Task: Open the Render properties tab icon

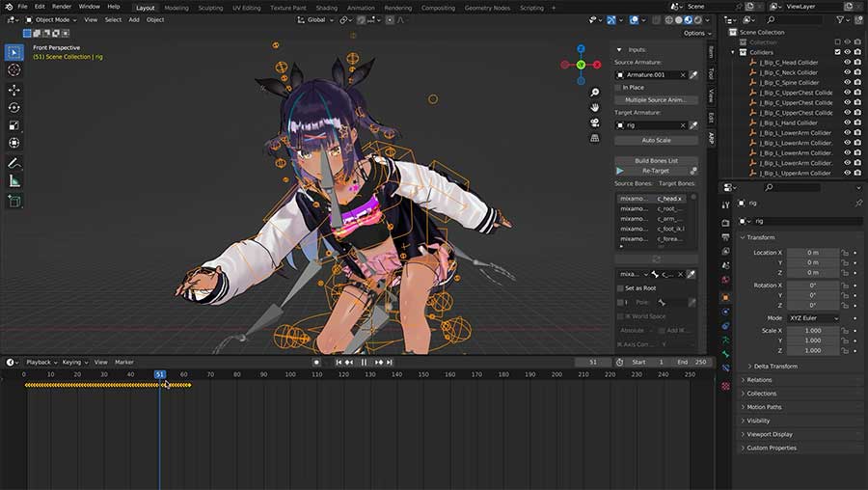Action: 725,223
